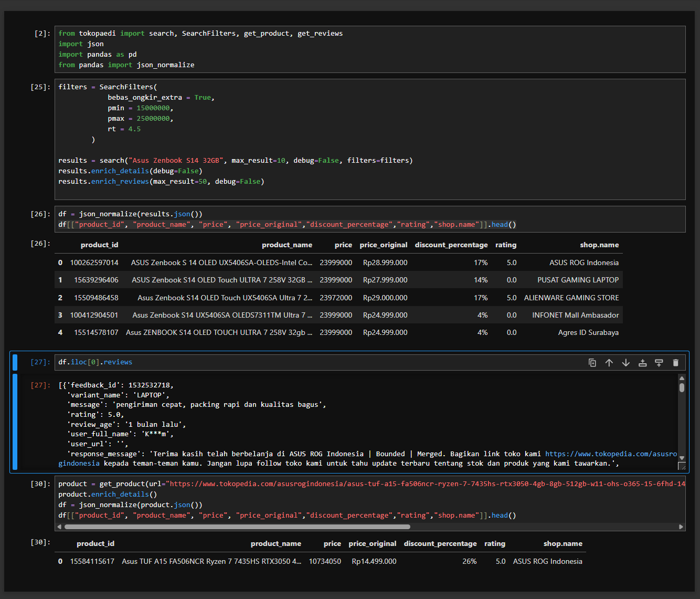Duplicate the active cell with the copy icon

click(592, 363)
